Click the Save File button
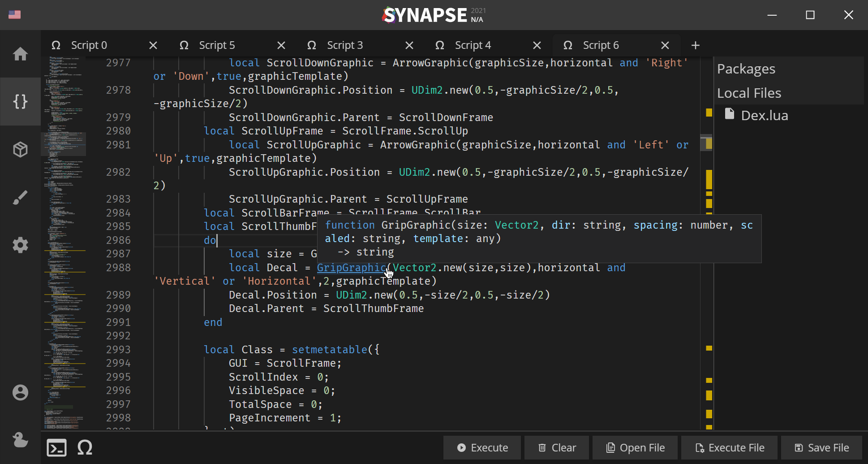 coord(821,448)
